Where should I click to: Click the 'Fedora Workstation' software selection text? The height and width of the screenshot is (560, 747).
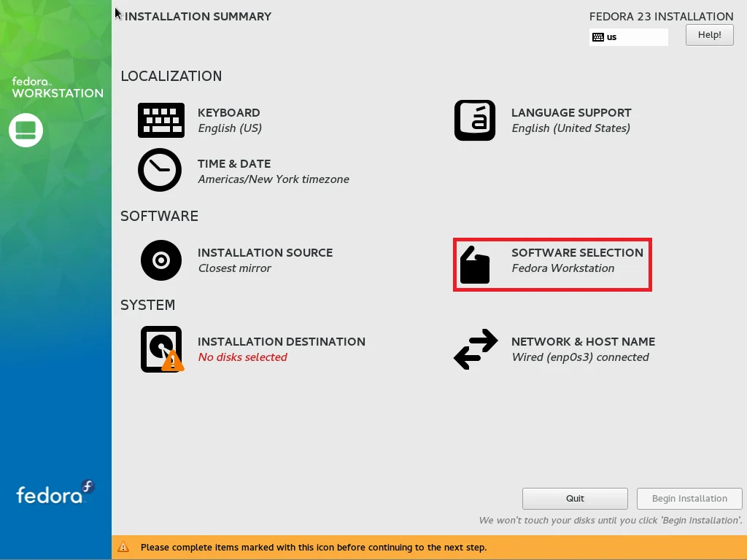[562, 268]
